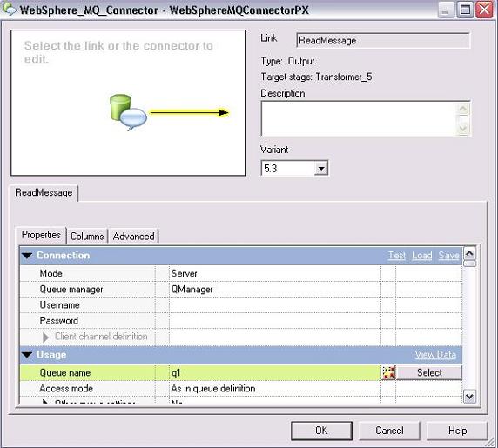Click the Test connection link
This screenshot has width=498, height=448.
click(397, 256)
